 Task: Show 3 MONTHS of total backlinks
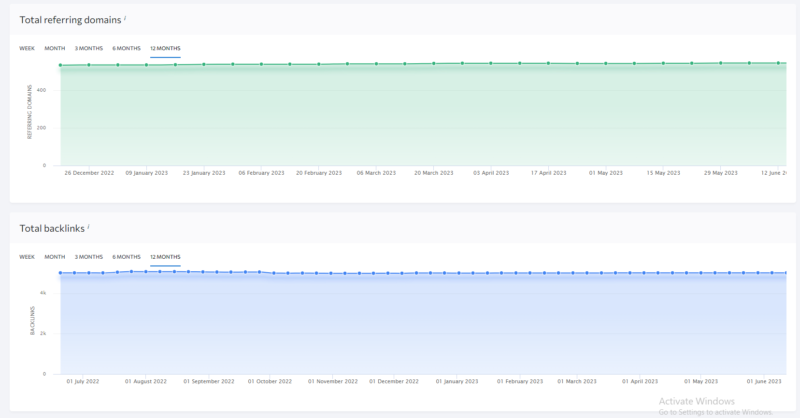89,257
